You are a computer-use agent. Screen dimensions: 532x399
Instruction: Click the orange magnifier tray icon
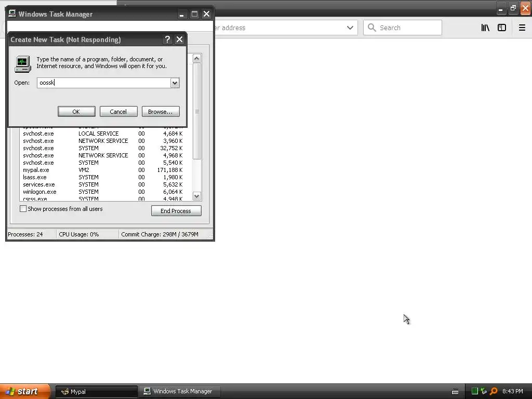point(494,391)
